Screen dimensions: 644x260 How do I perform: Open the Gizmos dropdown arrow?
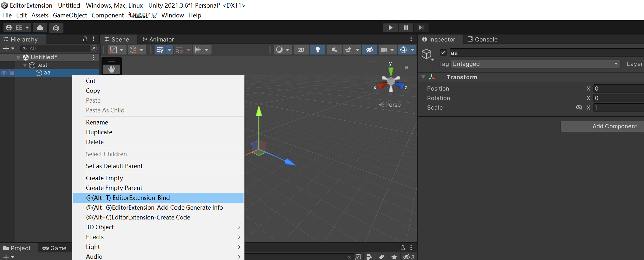point(413,50)
